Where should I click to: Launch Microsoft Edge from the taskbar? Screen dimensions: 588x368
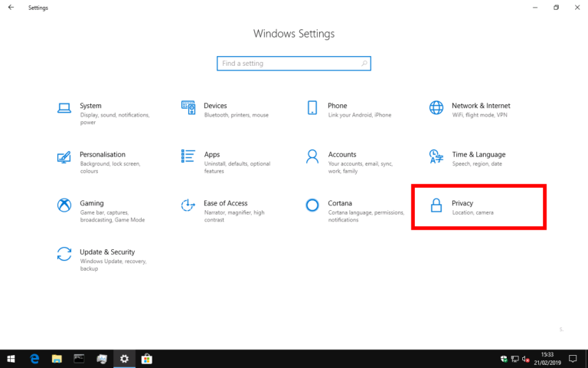coord(34,359)
